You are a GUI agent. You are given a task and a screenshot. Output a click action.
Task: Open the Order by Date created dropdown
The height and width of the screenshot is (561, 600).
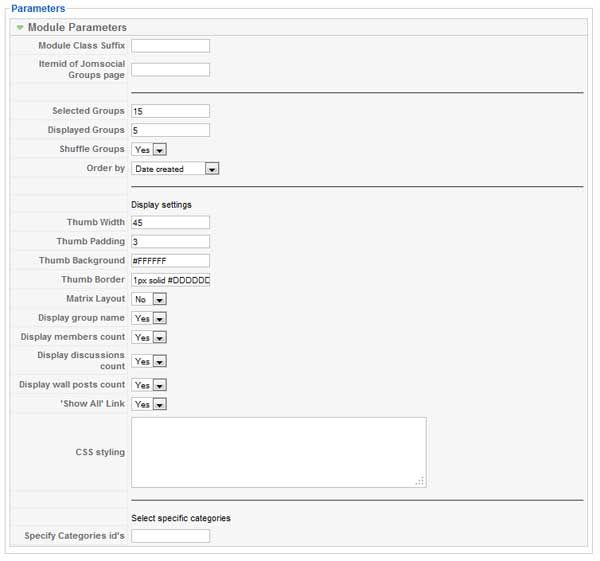point(175,168)
